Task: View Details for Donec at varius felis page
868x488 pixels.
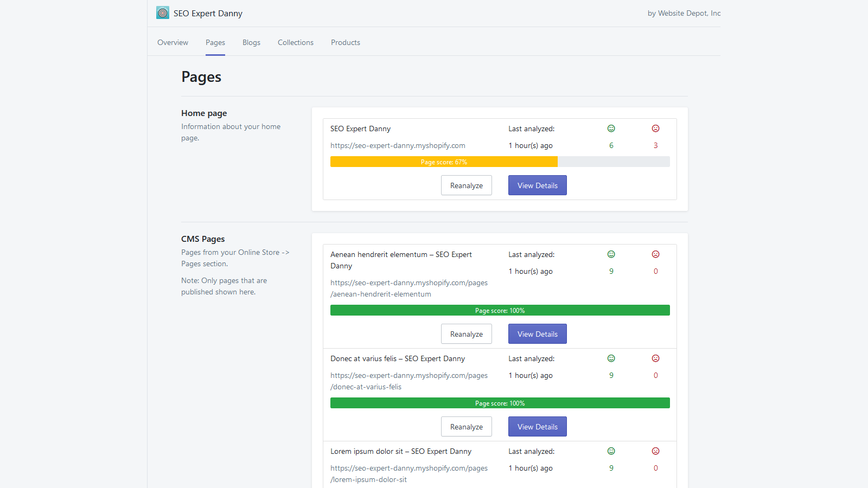Action: [538, 427]
